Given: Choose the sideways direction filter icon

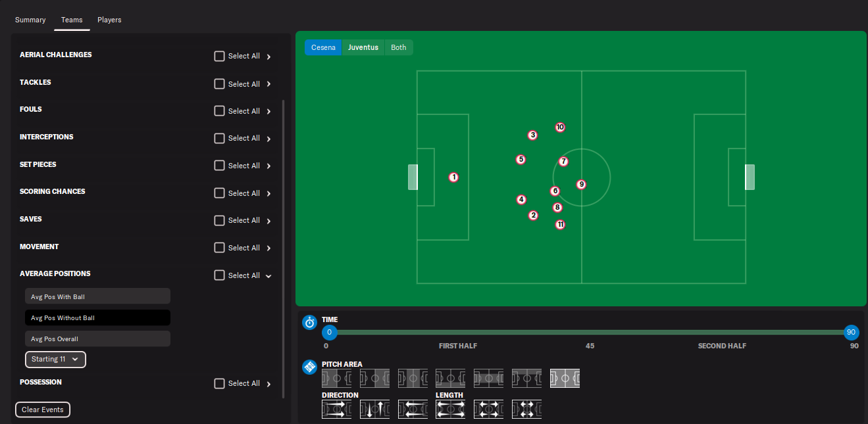Looking at the screenshot, I should (374, 409).
